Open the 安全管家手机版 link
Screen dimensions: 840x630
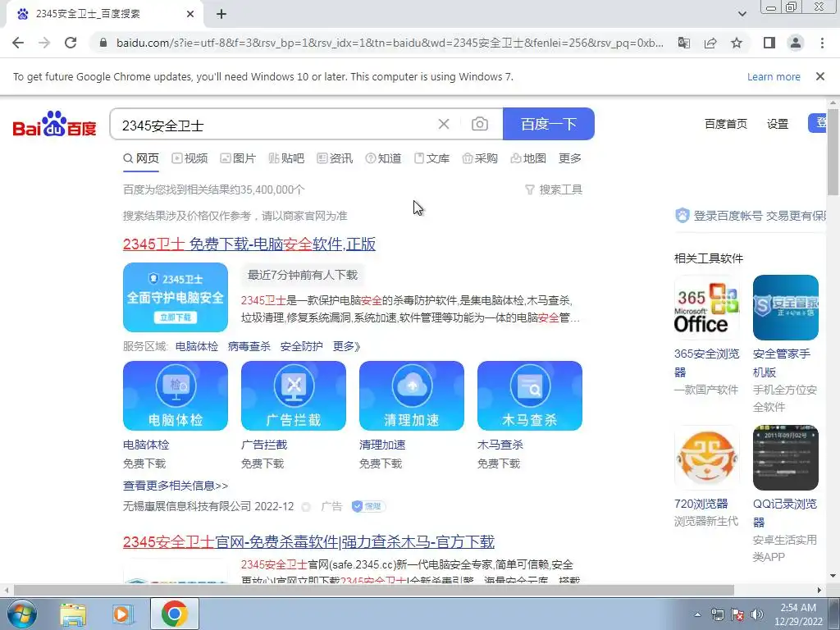tap(782, 363)
